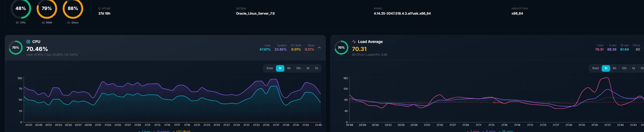Click the uptime clock icon
This screenshot has width=644, height=132.
click(x=99, y=9)
